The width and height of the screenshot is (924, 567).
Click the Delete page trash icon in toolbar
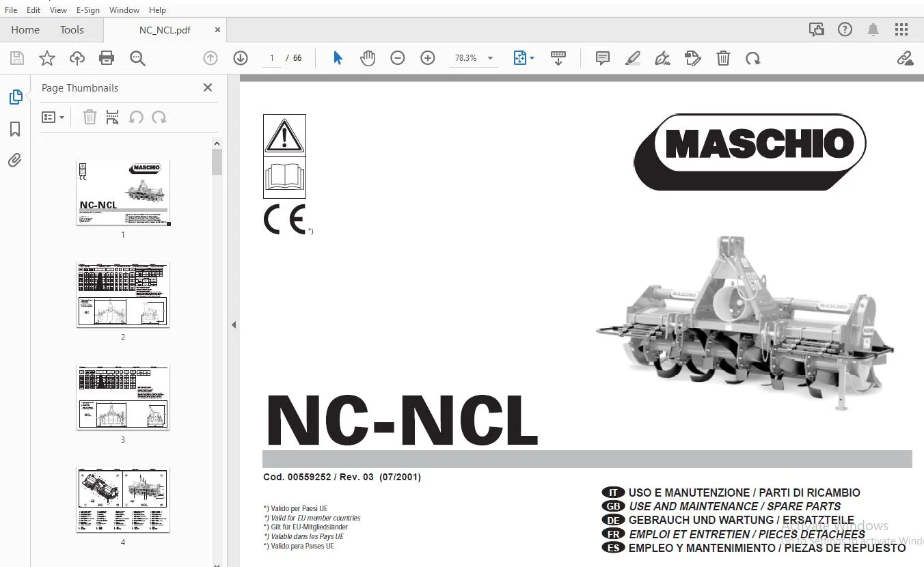coord(723,59)
